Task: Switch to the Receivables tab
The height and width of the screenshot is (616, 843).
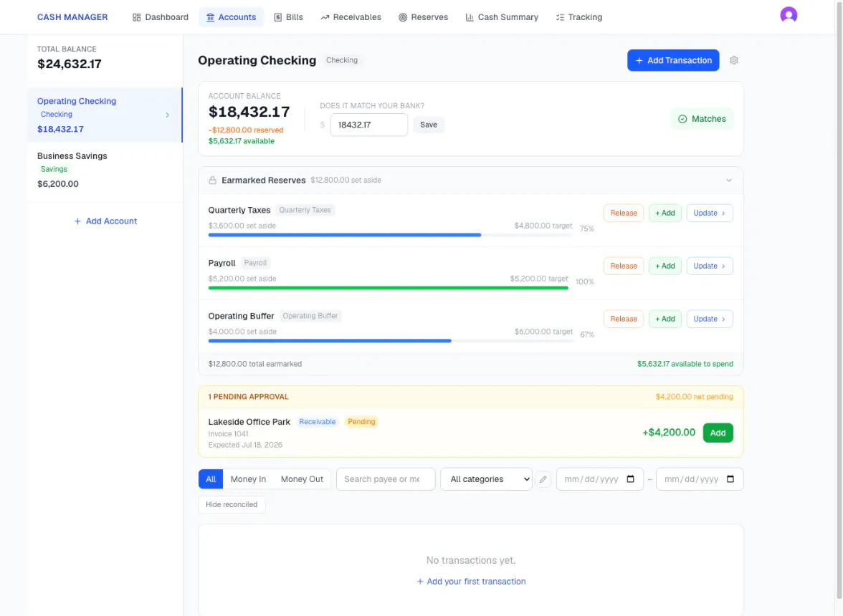Action: coord(351,17)
